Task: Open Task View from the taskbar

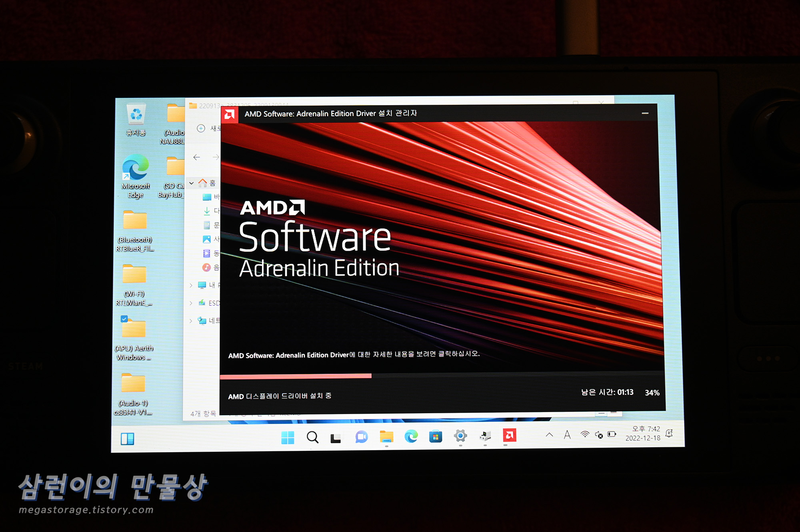Action: coord(336,438)
